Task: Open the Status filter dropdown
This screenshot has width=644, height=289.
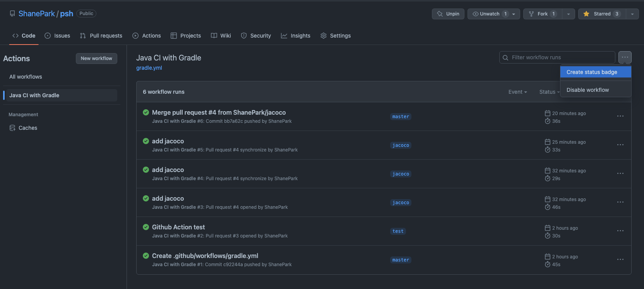Action: tap(549, 92)
